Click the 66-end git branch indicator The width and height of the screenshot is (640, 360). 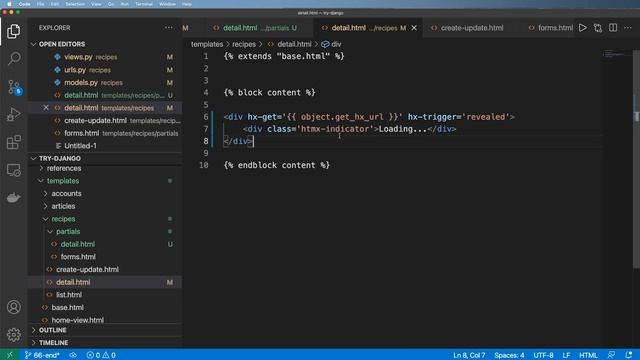point(42,355)
